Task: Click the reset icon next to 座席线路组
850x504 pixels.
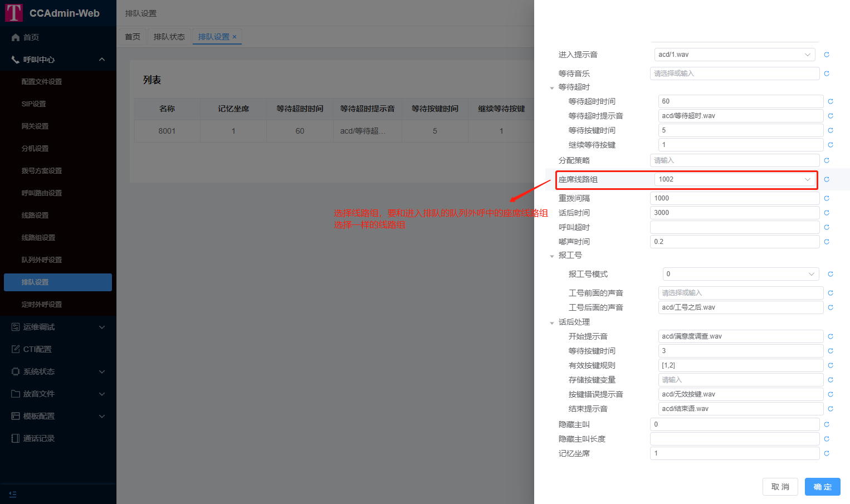Action: pos(827,179)
